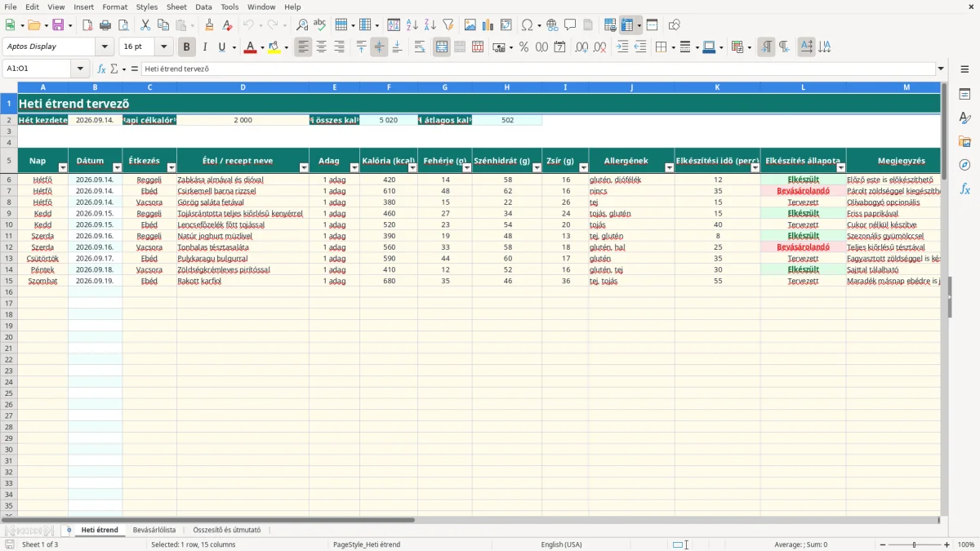Viewport: 980px width, 551px height.
Task: Click the Formula equals button
Action: tap(135, 69)
